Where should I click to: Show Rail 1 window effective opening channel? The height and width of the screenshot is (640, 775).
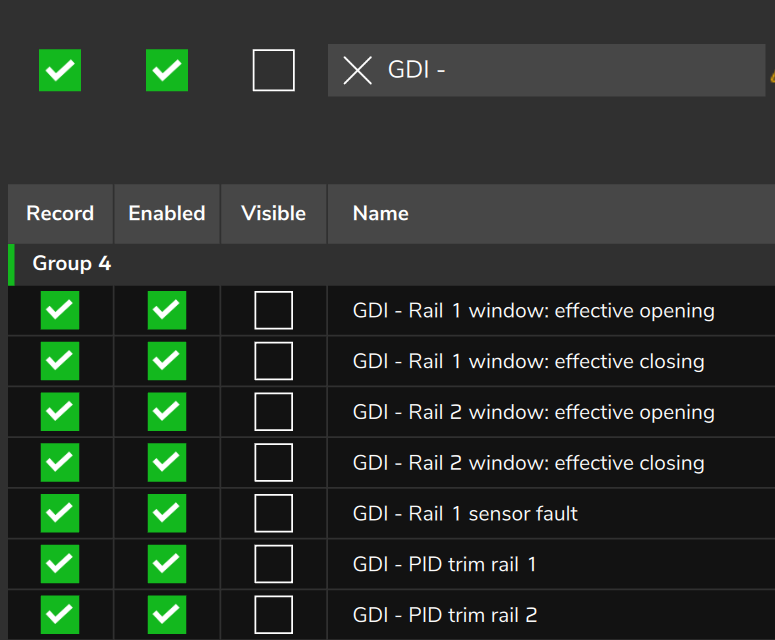pyautogui.click(x=273, y=310)
